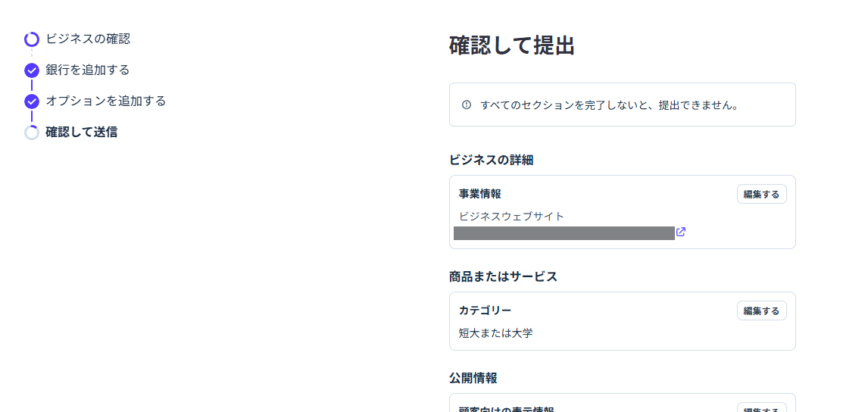Click the info icon in the warning banner
This screenshot has width=868, height=412.
click(466, 105)
